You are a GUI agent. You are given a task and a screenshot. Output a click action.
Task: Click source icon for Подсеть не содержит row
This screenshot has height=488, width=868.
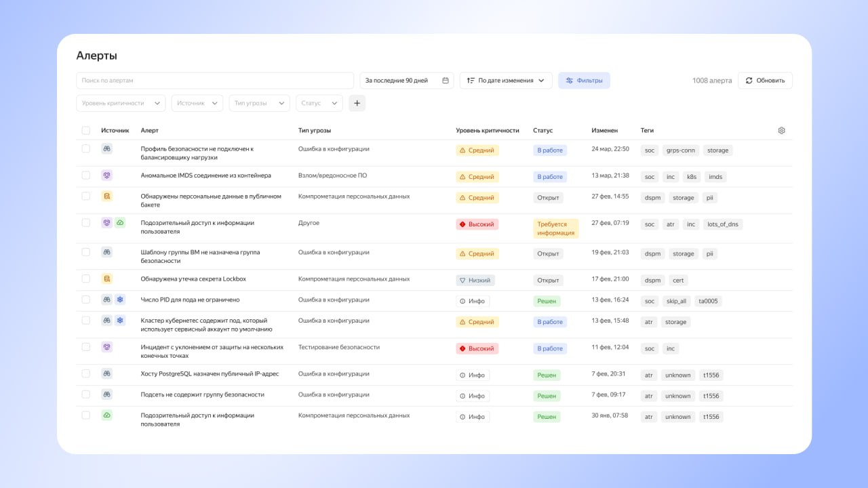[x=106, y=394]
